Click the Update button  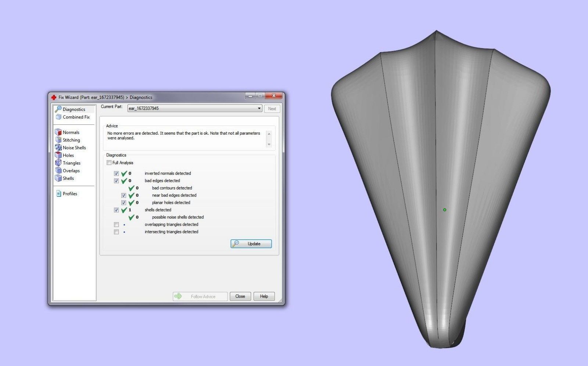251,244
